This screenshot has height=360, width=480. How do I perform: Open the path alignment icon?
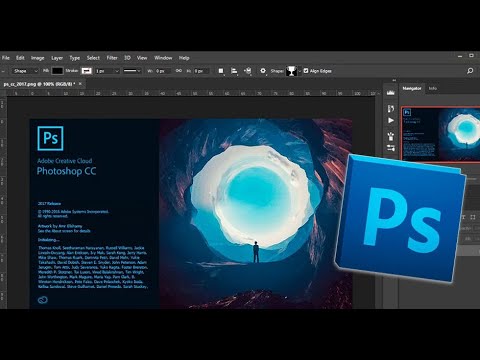point(234,71)
